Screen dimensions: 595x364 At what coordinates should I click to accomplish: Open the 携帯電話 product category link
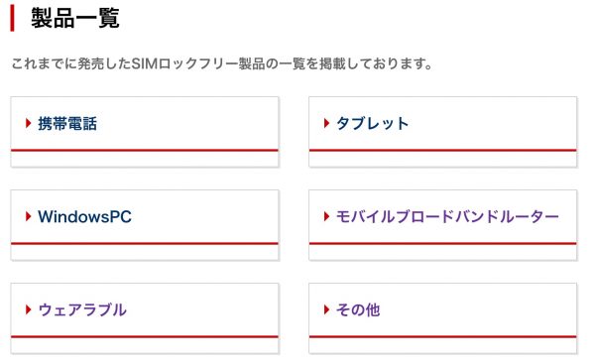[x=67, y=124]
